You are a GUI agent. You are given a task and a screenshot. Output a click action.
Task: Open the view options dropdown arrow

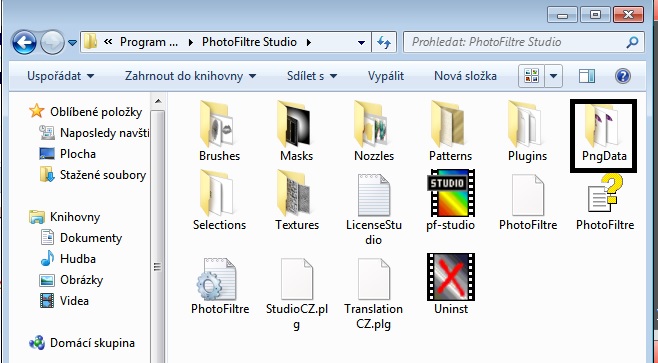click(x=554, y=76)
